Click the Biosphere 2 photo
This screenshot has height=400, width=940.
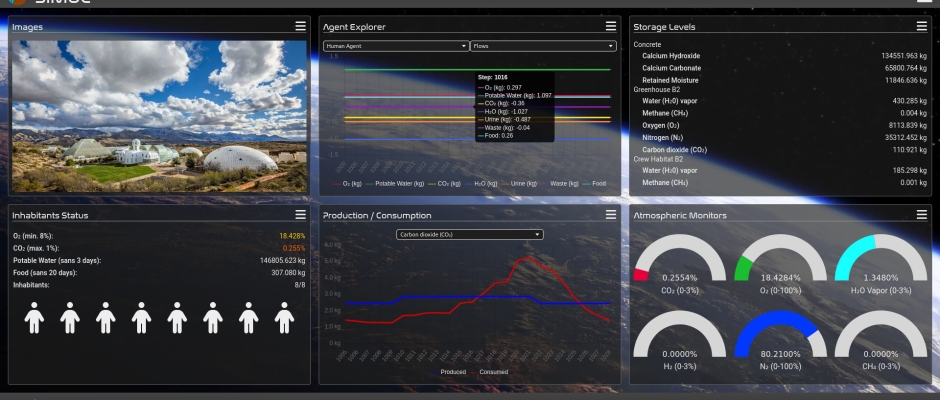tap(160, 115)
